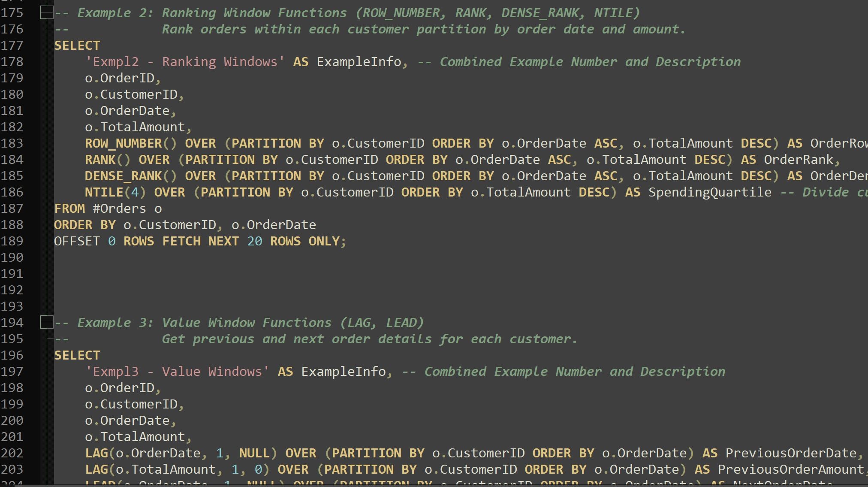
Task: Click the first SELECT keyword on line 177
Action: pyautogui.click(x=77, y=45)
